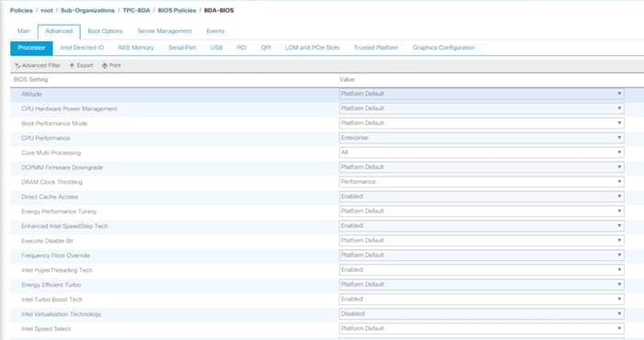Select the Intel Turbo Boost Tech label
The height and width of the screenshot is (340, 644).
coord(51,300)
